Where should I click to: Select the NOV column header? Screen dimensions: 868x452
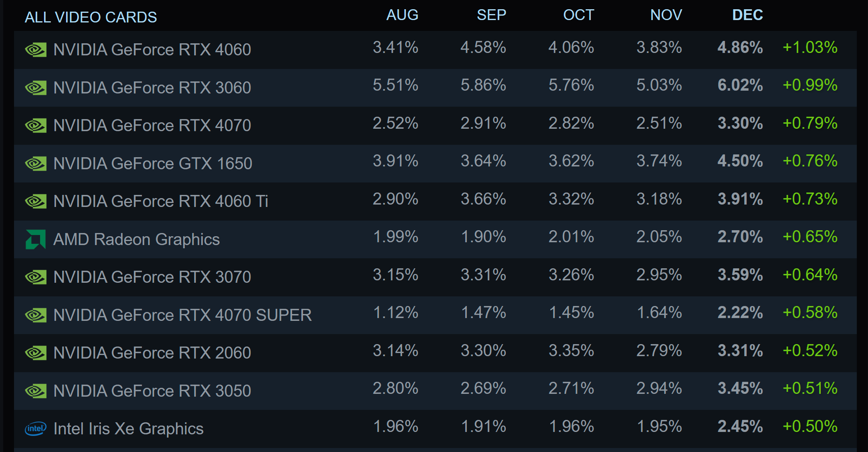point(666,15)
